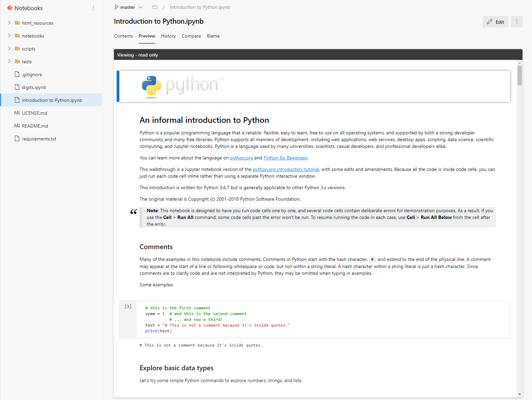Click the Edit button

495,22
